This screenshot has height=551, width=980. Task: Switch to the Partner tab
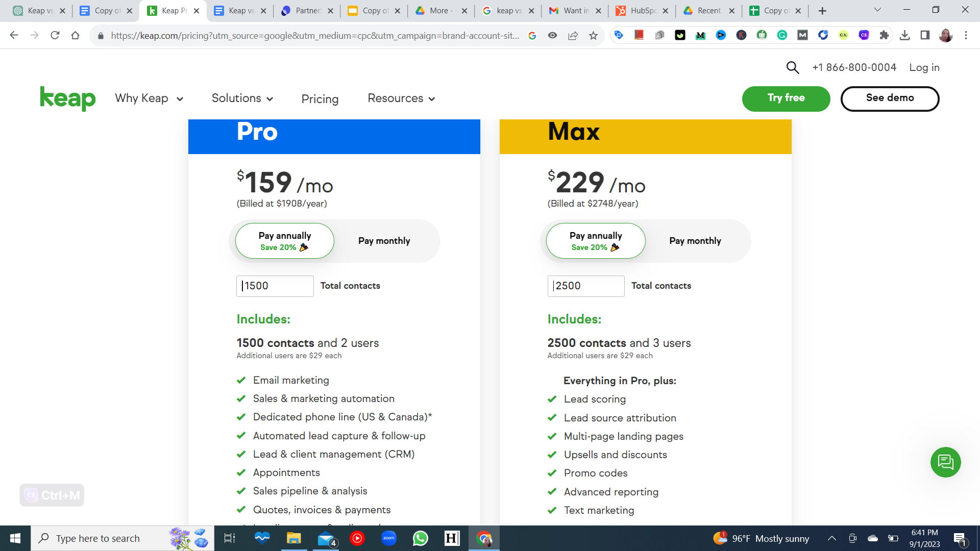pos(307,11)
